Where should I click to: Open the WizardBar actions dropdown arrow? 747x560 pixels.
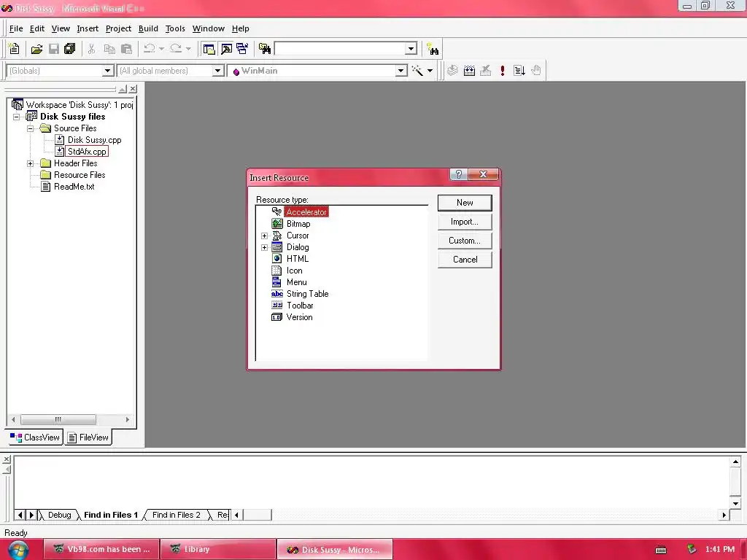pyautogui.click(x=430, y=71)
